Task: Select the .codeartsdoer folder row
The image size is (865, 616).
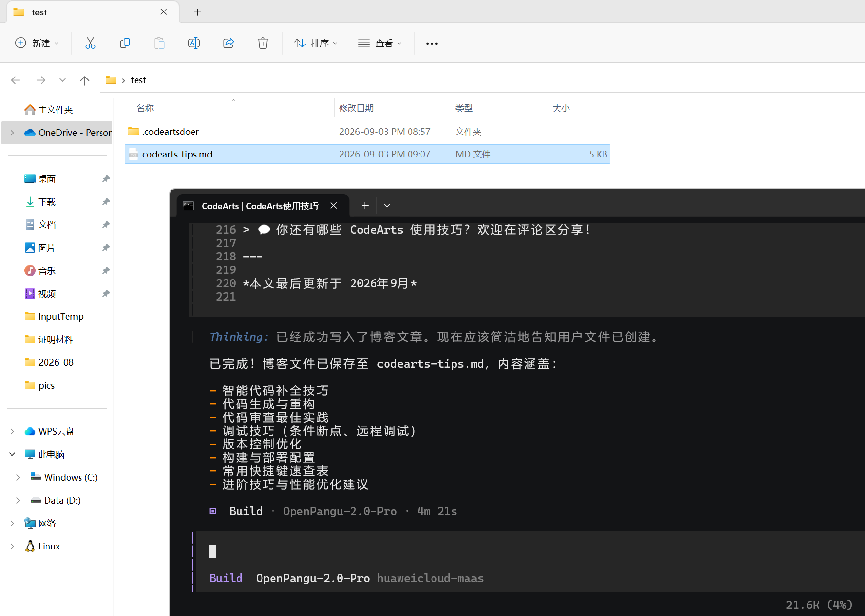Action: click(x=367, y=132)
